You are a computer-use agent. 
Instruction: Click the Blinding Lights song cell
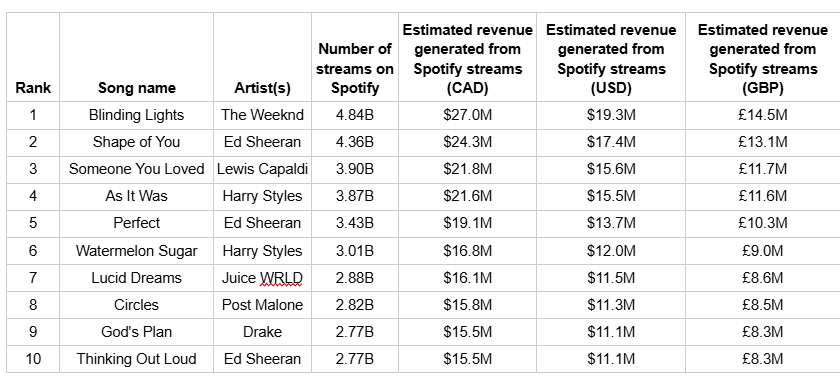click(x=137, y=115)
